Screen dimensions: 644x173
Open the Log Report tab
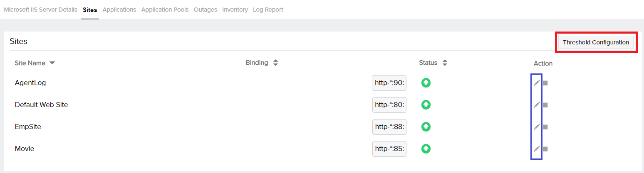[x=268, y=10]
